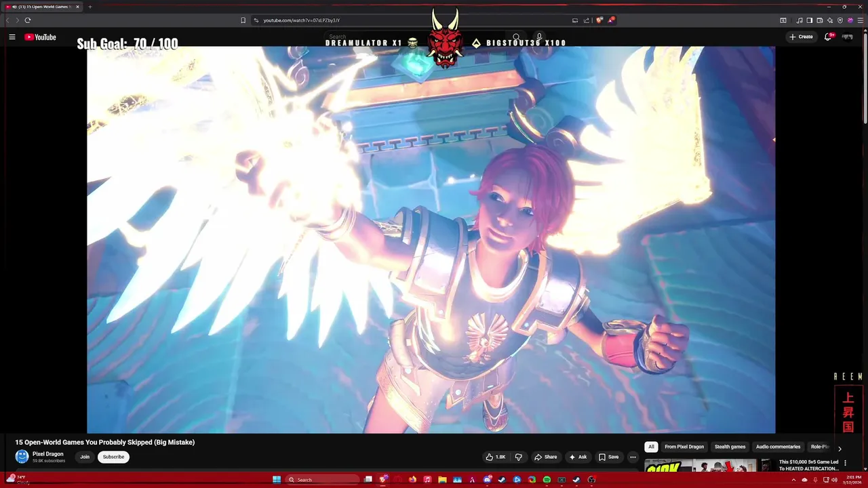The height and width of the screenshot is (488, 868).
Task: Open the Windows Start button
Action: click(277, 479)
